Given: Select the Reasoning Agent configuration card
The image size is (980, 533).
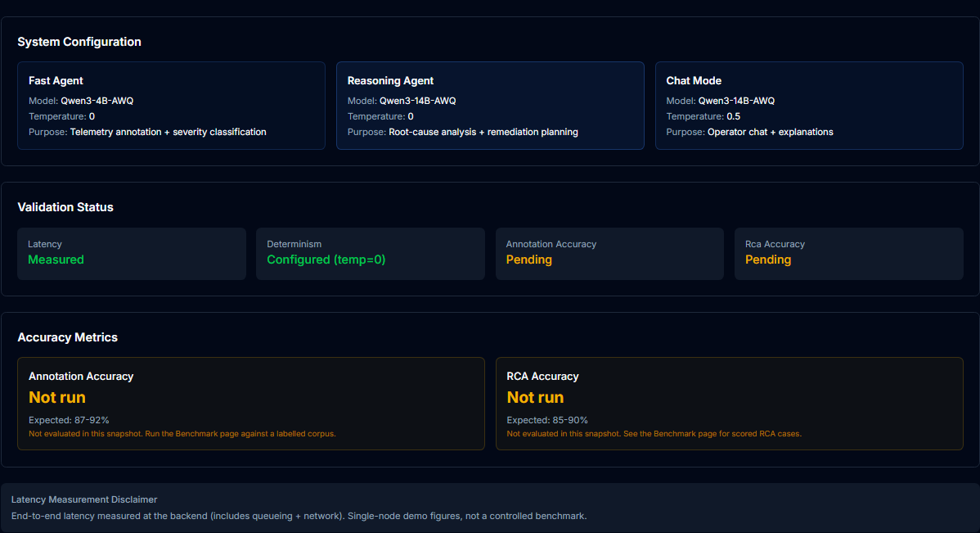Looking at the screenshot, I should pyautogui.click(x=490, y=106).
